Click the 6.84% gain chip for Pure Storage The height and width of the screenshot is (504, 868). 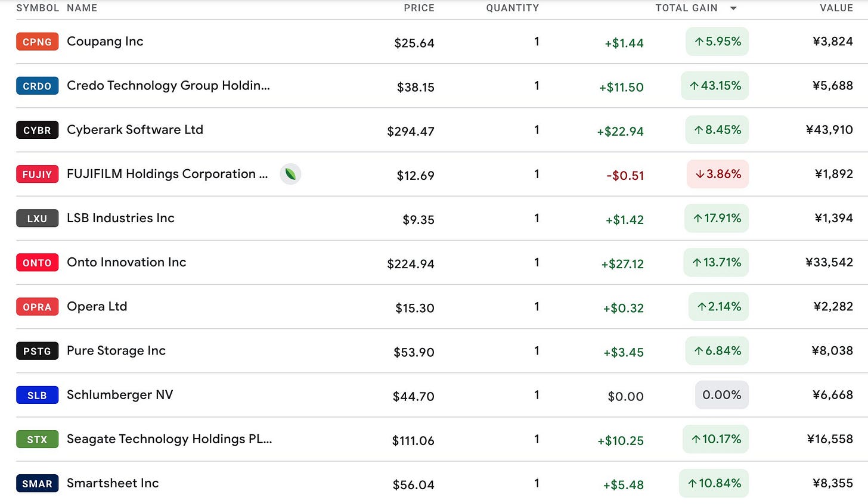tap(717, 351)
